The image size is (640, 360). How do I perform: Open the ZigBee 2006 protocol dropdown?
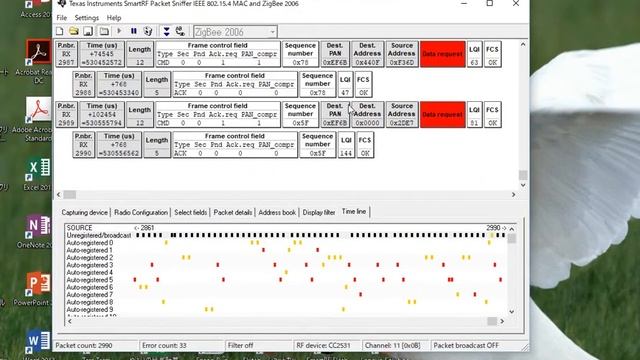[x=235, y=32]
